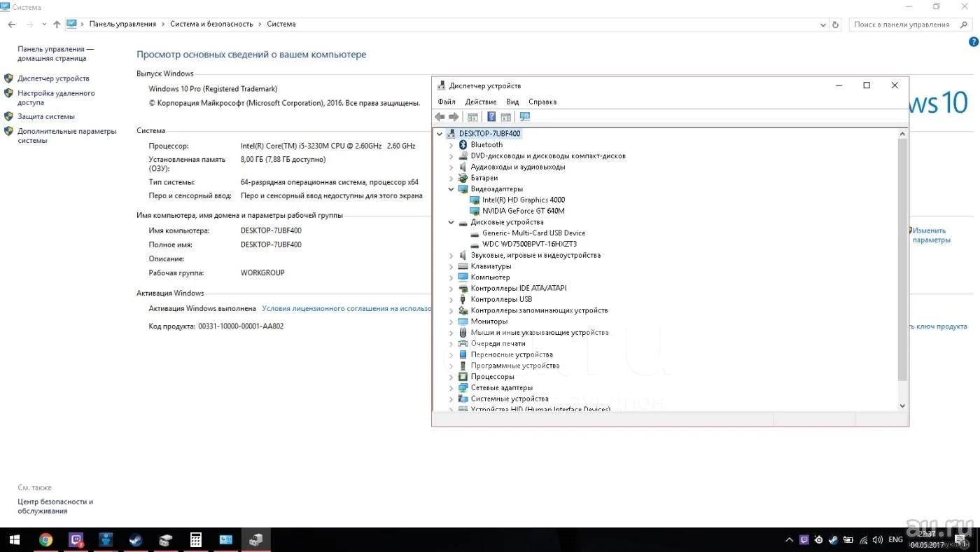Viewport: 980px width, 552px height.
Task: Click the ENG language indicator in the taskbar
Action: tap(895, 540)
